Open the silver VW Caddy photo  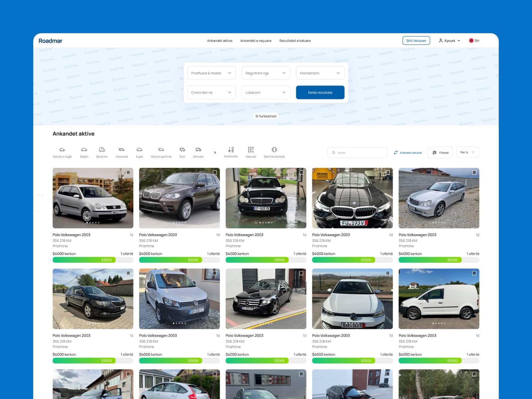179,299
